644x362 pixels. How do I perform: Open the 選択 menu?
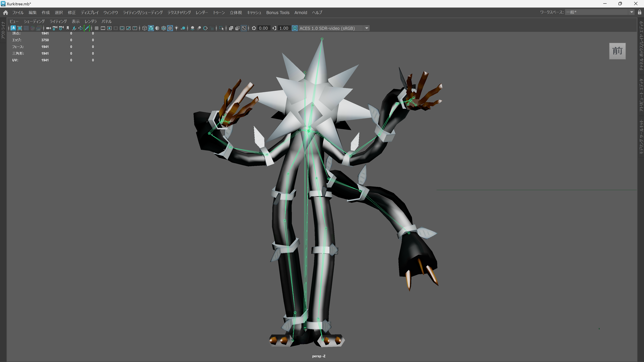59,13
